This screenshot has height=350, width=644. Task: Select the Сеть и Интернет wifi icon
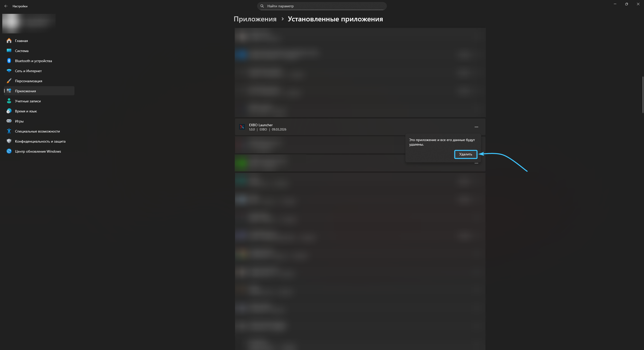point(9,71)
